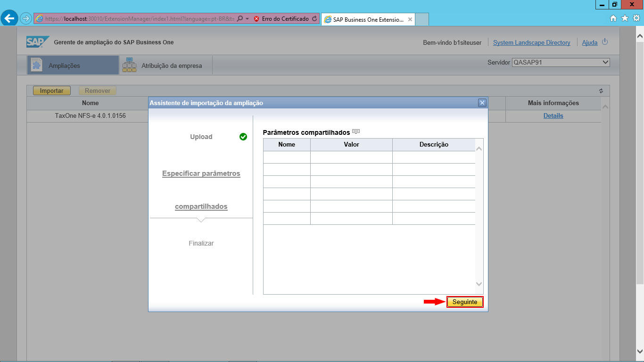Close the import assistant dialog
This screenshot has width=644, height=362.
click(x=482, y=103)
